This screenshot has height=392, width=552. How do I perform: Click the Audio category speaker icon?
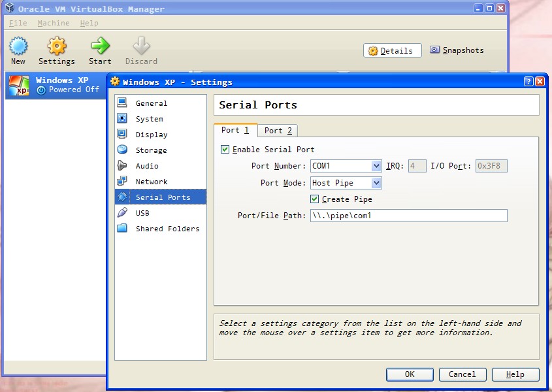(x=122, y=165)
